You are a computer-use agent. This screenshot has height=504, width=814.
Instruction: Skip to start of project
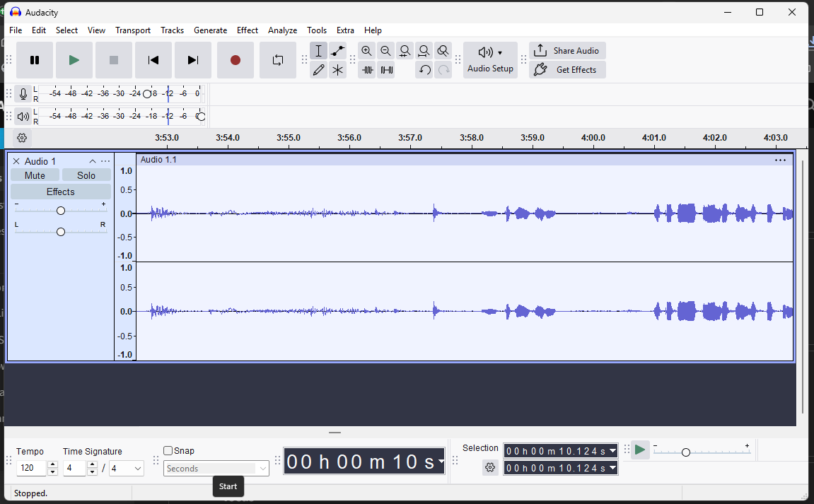coord(153,60)
